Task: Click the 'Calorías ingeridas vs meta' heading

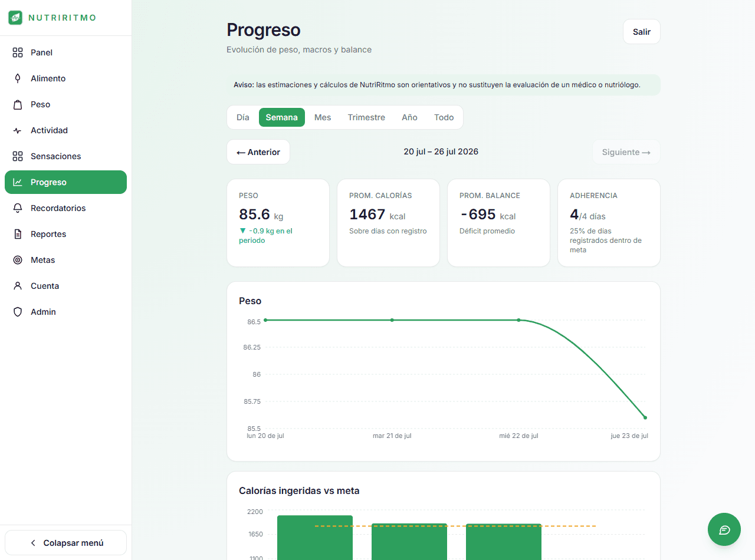Action: click(299, 490)
